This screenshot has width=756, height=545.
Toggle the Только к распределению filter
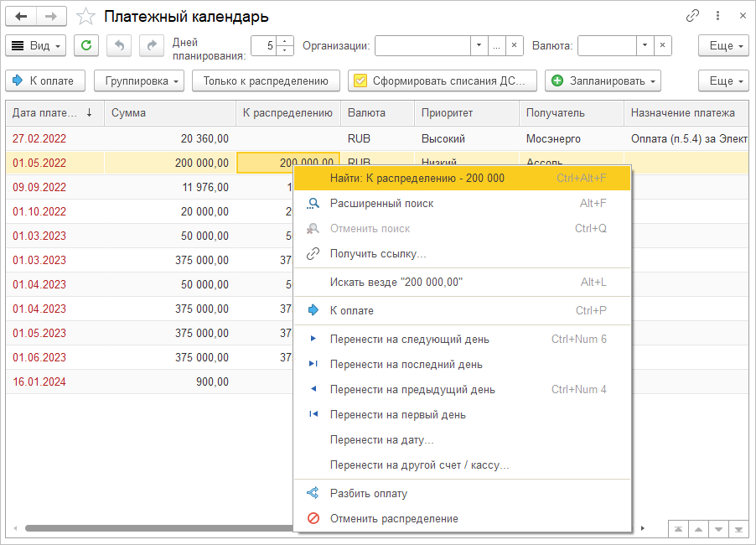click(x=266, y=80)
